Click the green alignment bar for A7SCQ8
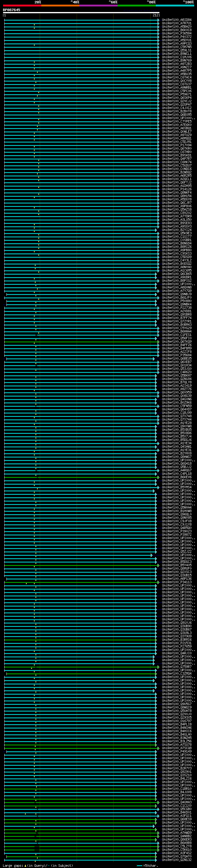The height and width of the screenshot is (868, 197). (x=81, y=748)
